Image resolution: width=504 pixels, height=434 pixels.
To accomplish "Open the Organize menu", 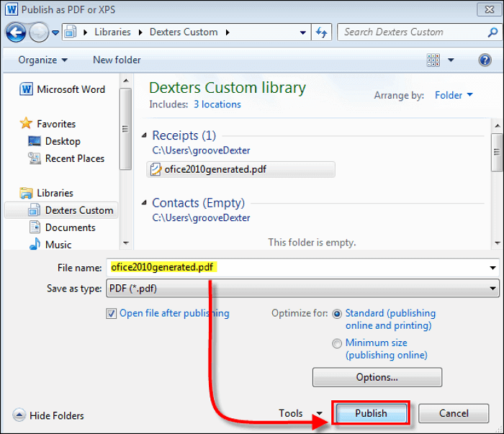I will coord(42,60).
